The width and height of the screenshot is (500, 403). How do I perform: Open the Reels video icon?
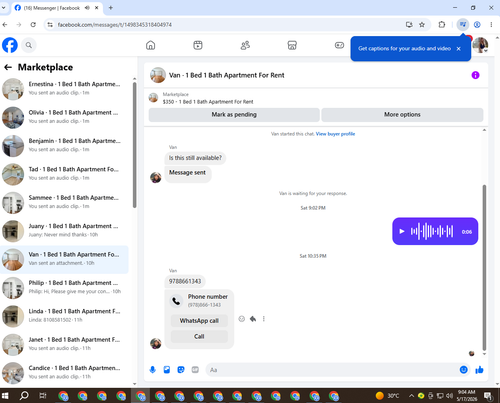(198, 45)
